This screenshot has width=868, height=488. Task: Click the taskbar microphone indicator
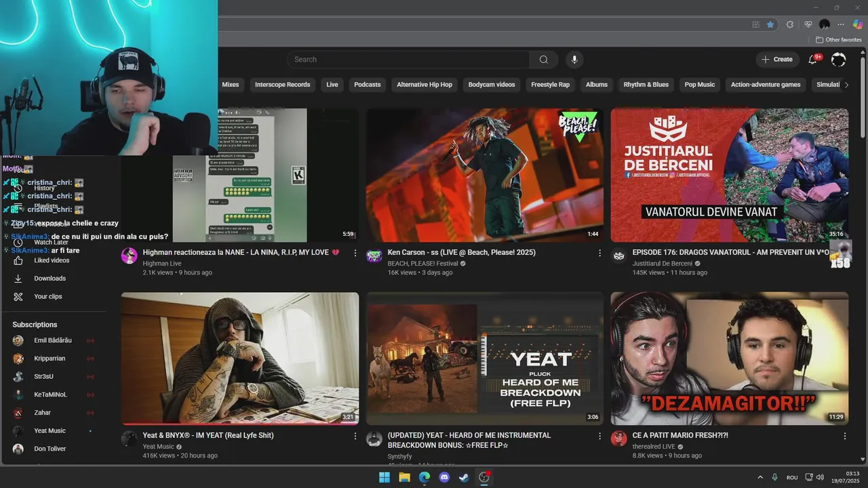tap(774, 477)
